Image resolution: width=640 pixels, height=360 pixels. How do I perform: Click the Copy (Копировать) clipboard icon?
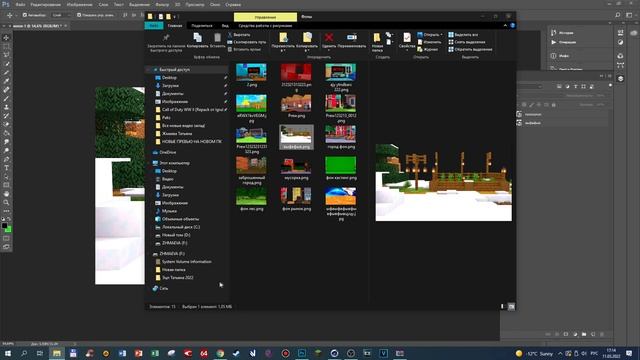pyautogui.click(x=197, y=38)
